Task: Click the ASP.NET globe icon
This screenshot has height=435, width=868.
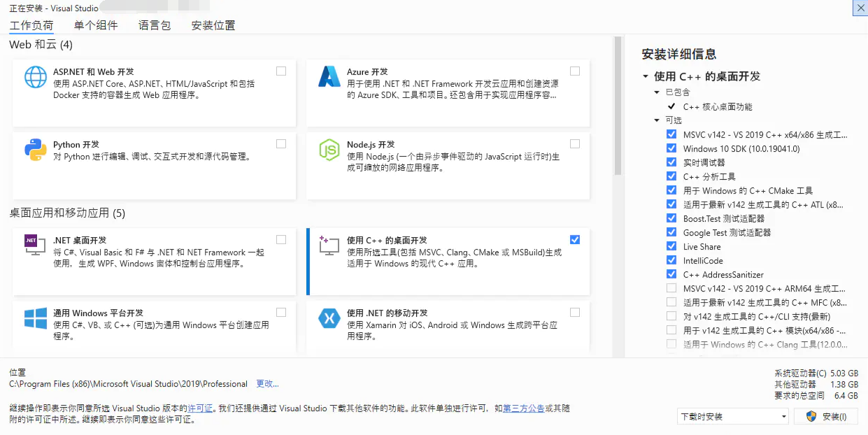Action: (36, 77)
